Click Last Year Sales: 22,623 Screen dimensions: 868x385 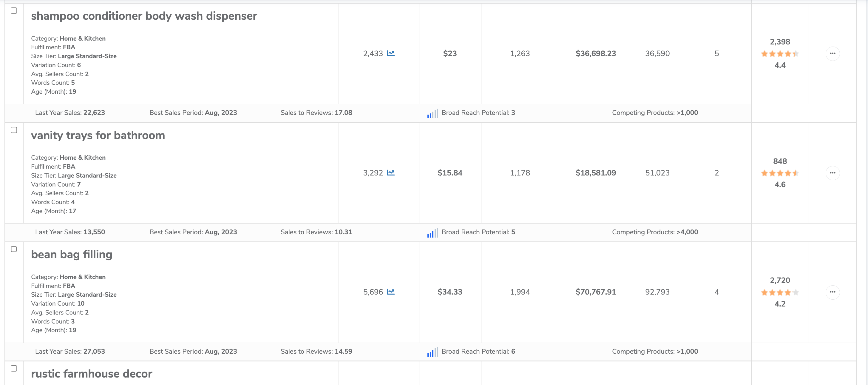point(70,113)
